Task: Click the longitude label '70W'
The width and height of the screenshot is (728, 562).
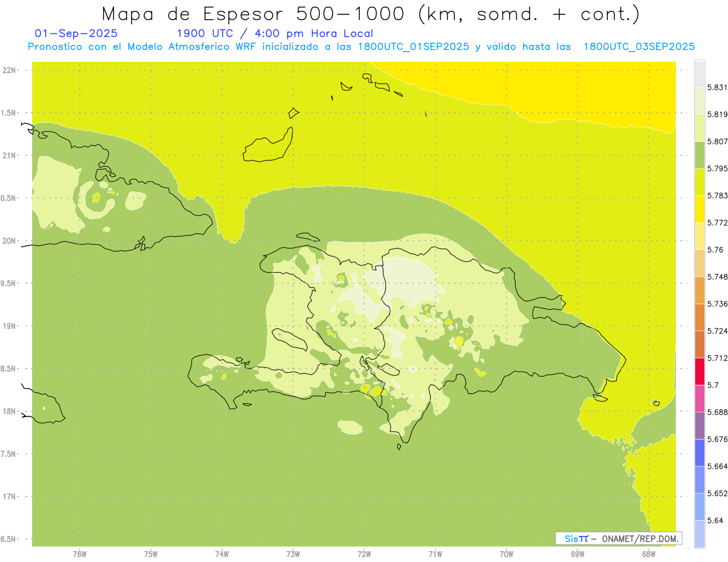Action: point(507,554)
